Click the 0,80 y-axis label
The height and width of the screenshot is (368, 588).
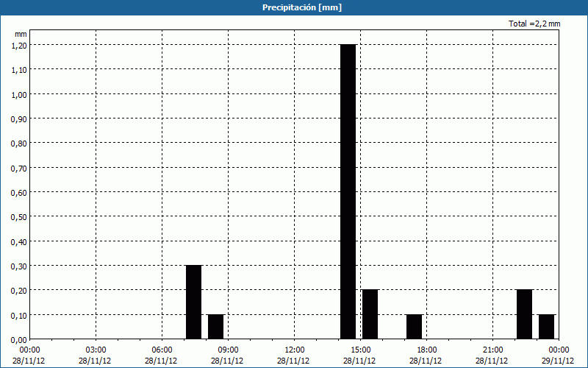tap(19, 143)
